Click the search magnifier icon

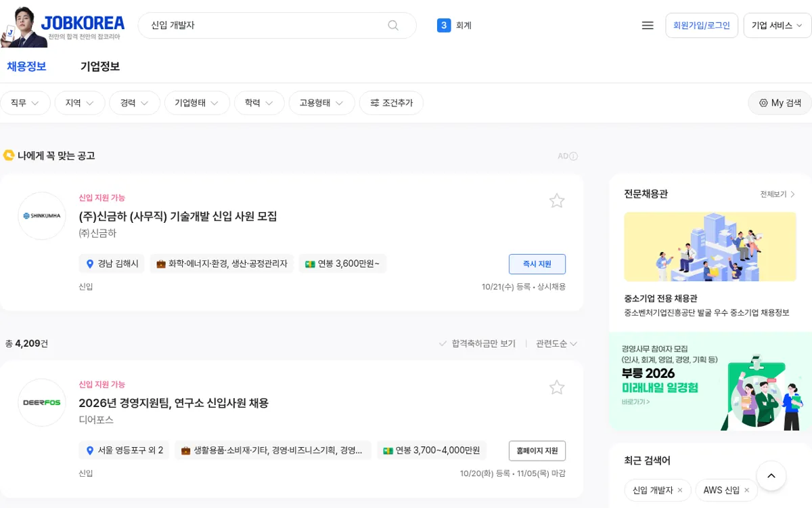393,25
